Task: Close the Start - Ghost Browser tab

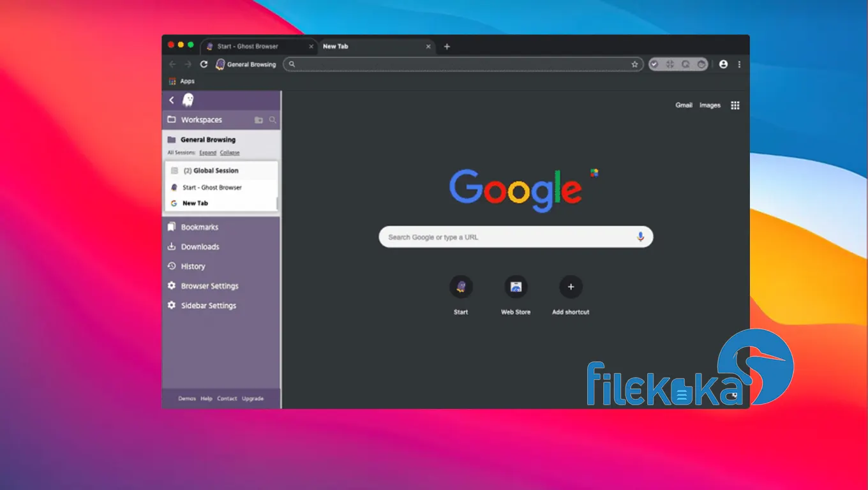Action: point(311,47)
